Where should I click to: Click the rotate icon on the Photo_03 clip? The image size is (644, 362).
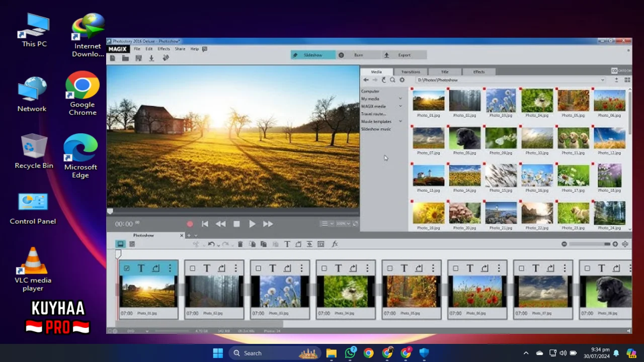pyautogui.click(x=287, y=268)
